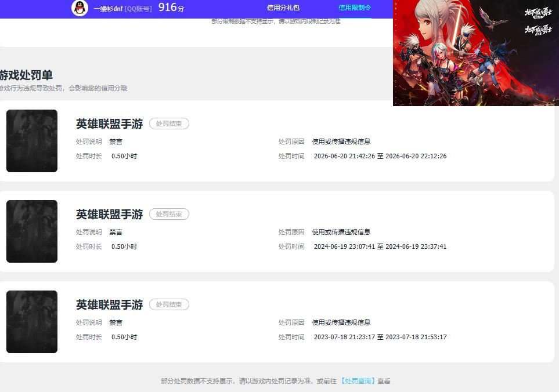Screen dimensions: 559x392
Task: Follow the 【处罚查询】 link in the footer
Action: coord(357,381)
